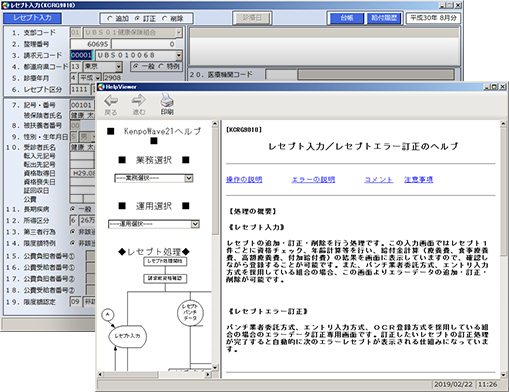Click the help content scrollbar up arrow
The width and height of the screenshot is (509, 392).
pos(503,124)
